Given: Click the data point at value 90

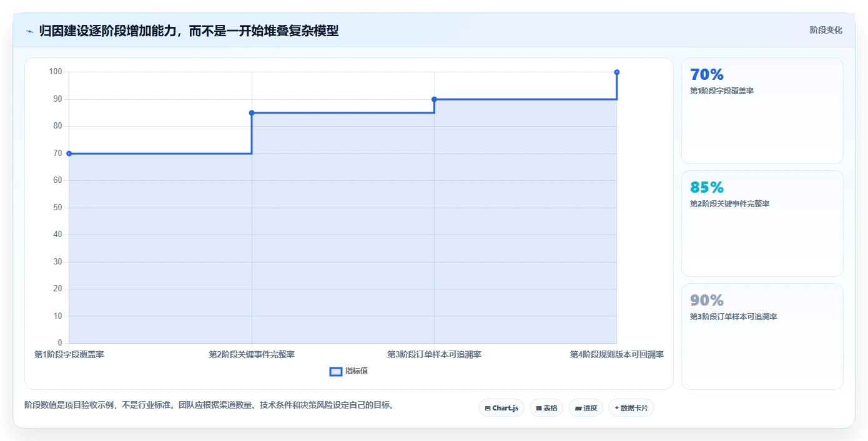Looking at the screenshot, I should tap(434, 99).
